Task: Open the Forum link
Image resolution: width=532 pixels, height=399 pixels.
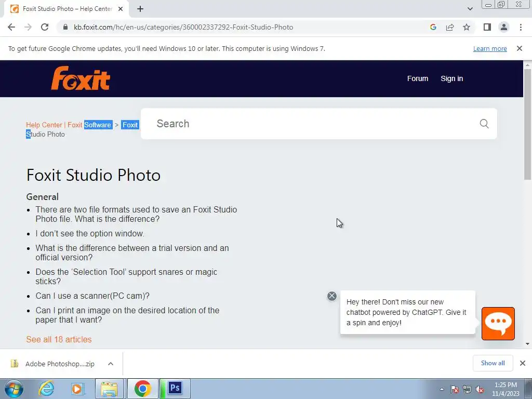Action: pyautogui.click(x=418, y=78)
